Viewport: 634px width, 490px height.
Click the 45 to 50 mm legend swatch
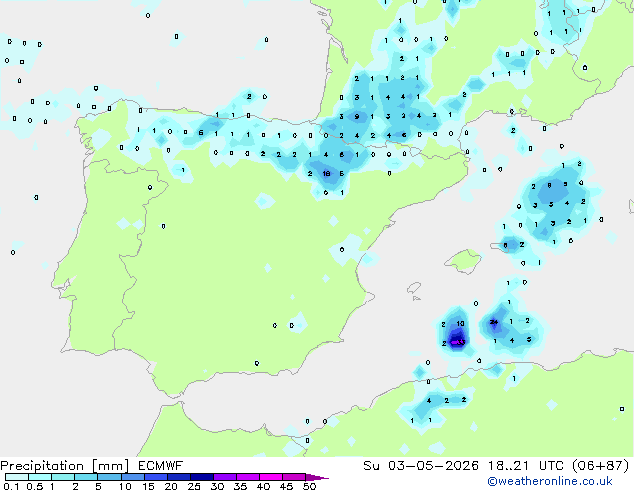click(x=294, y=477)
